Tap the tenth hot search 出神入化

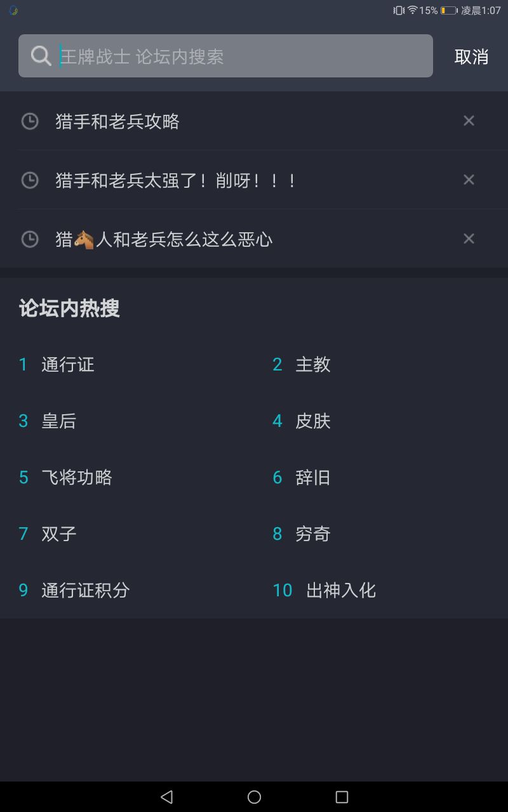click(341, 590)
